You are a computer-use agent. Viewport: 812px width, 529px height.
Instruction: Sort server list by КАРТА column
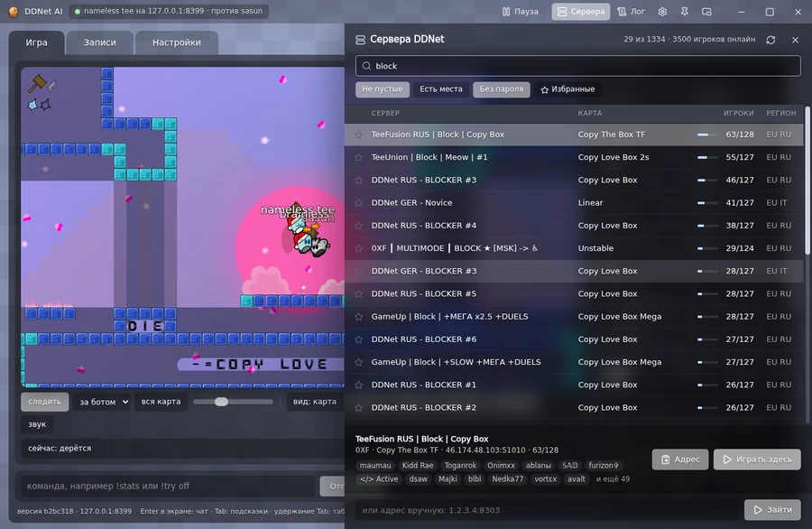(x=590, y=113)
